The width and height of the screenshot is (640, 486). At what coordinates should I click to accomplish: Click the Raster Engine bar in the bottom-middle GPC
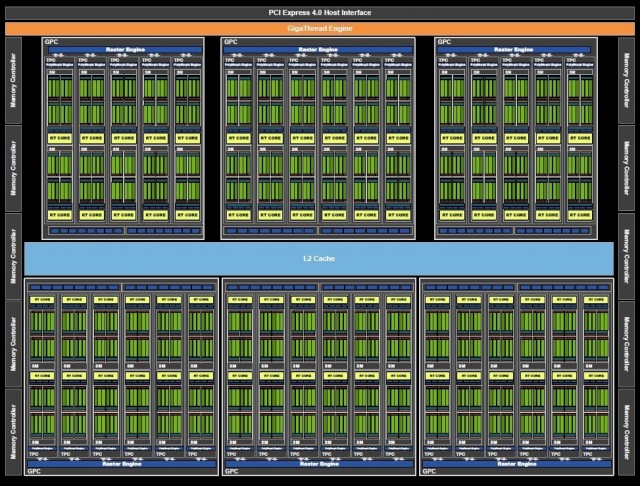click(x=319, y=464)
